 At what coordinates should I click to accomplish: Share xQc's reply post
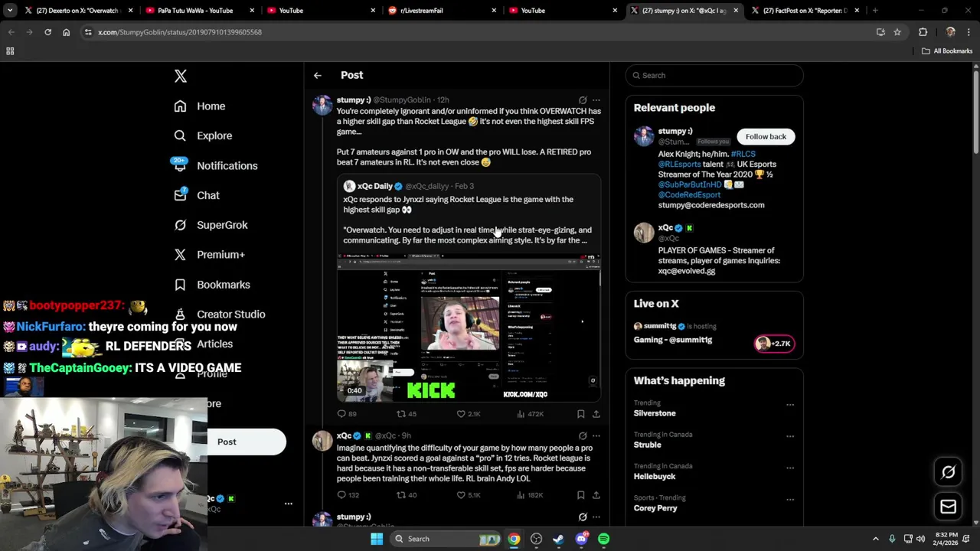coord(596,495)
